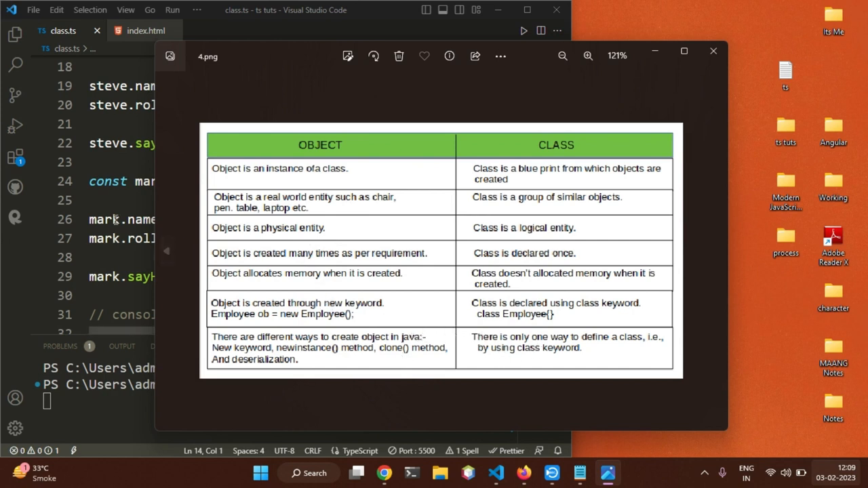Open Run and Debug view in VS Code
The height and width of the screenshot is (488, 868).
pos(15,126)
